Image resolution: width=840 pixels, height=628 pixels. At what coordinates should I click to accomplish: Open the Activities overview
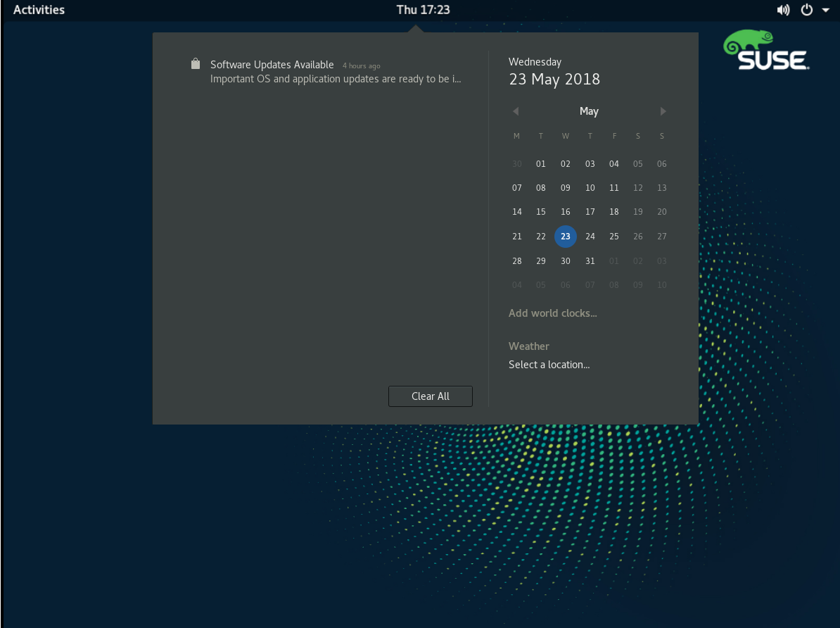tap(39, 10)
